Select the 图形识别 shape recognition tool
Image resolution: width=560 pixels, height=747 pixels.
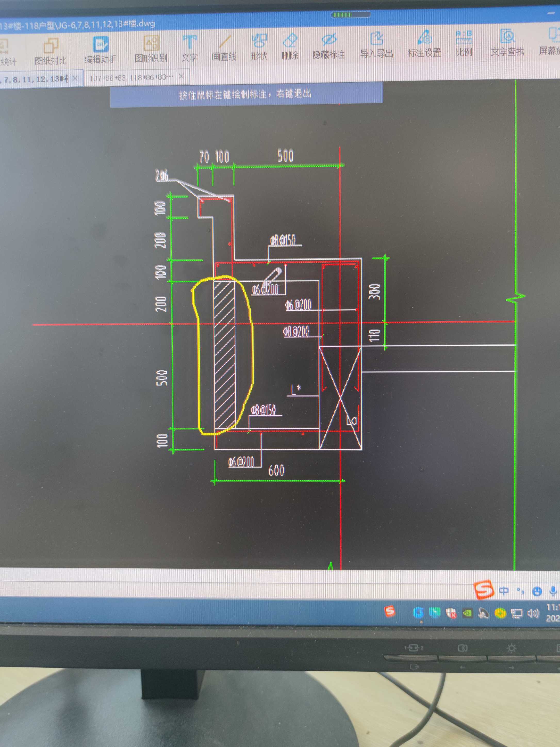(151, 49)
